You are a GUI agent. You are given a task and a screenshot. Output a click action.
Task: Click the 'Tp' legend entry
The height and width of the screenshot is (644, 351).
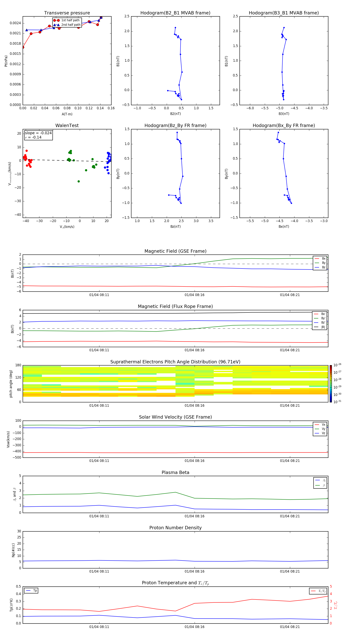coord(31,591)
